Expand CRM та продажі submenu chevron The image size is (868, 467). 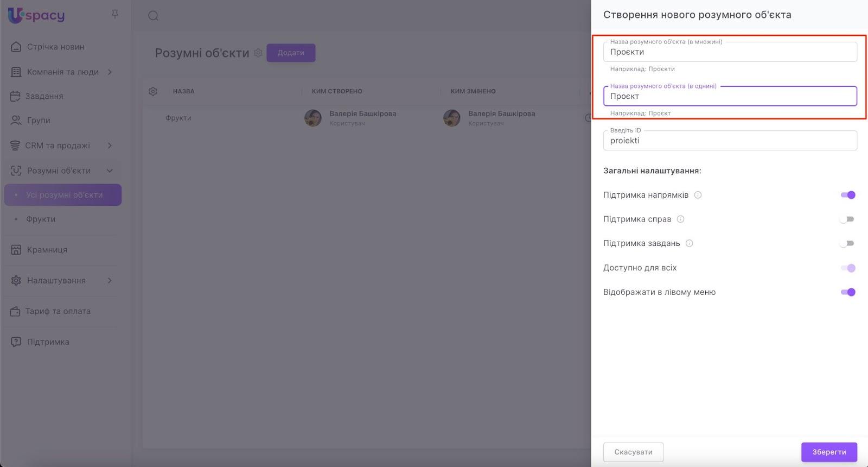[110, 146]
